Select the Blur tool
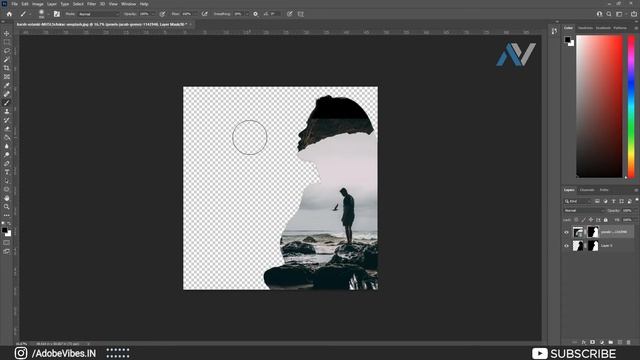 click(x=7, y=146)
